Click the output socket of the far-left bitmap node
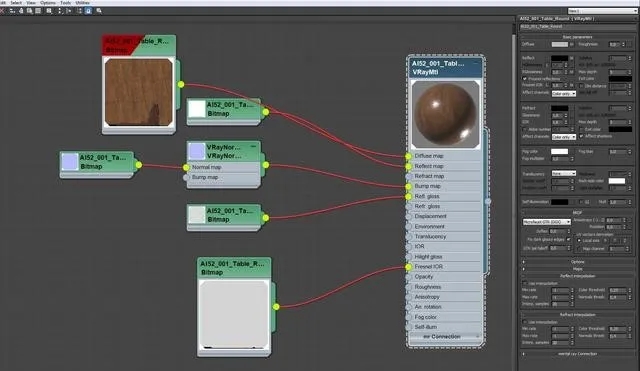This screenshot has width=640, height=371. (139, 165)
